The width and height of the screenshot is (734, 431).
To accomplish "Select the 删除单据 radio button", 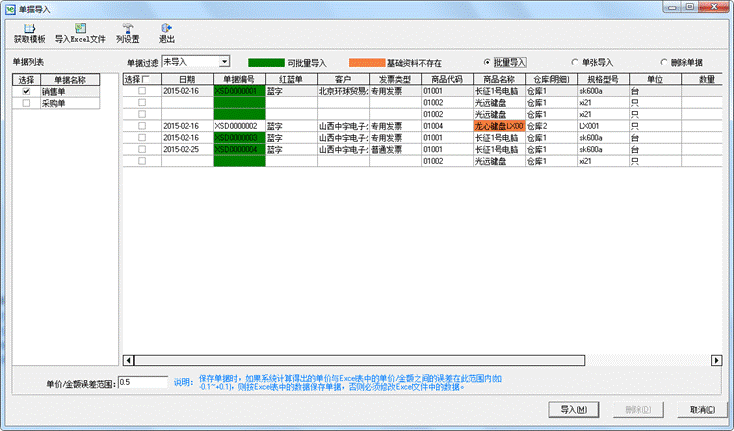I will click(x=663, y=62).
